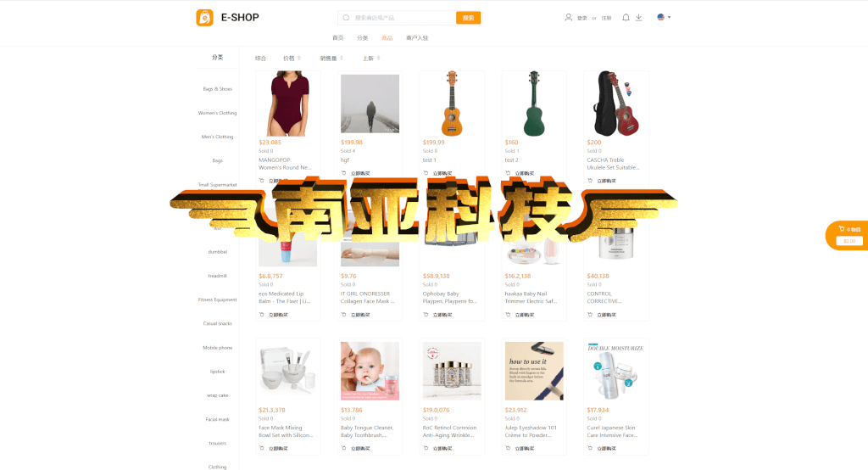Open the 商户入驻 merchant nav tab

coord(417,38)
